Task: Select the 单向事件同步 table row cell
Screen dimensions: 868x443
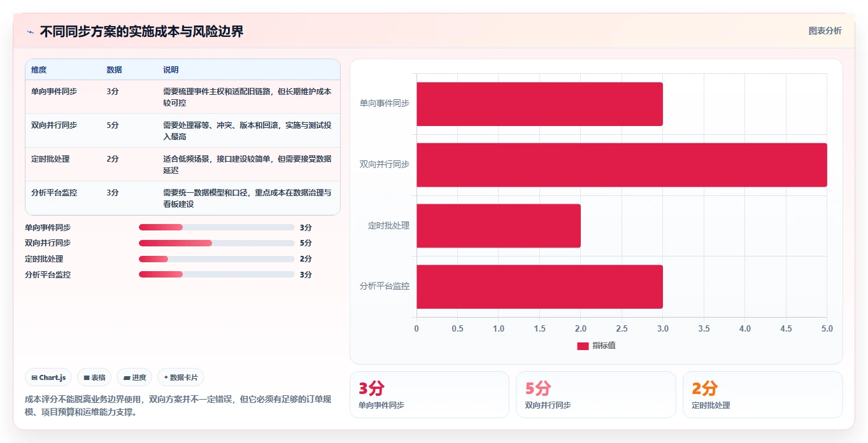Action: (x=54, y=92)
